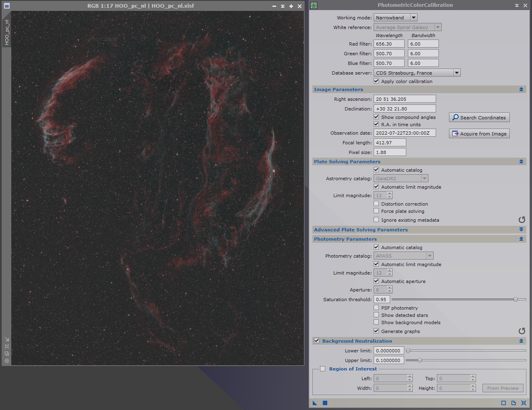
Task: Click the PhotometricColorCalibration process icon in titlebar
Action: 314,5
